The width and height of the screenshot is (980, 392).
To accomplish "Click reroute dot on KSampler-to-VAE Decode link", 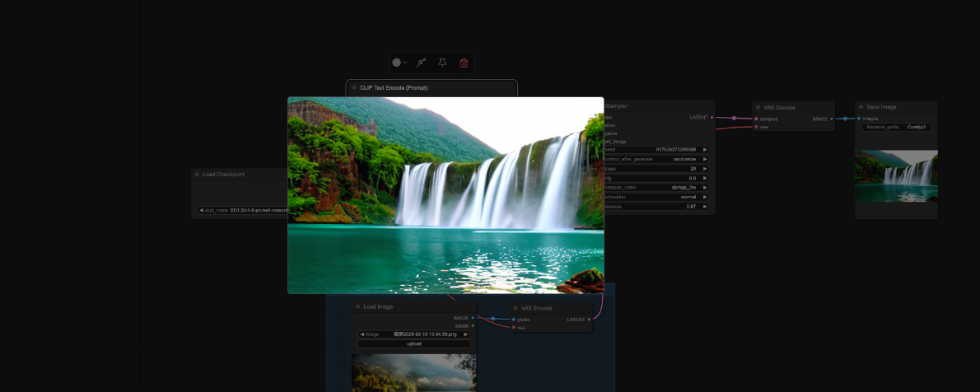I will tap(734, 118).
